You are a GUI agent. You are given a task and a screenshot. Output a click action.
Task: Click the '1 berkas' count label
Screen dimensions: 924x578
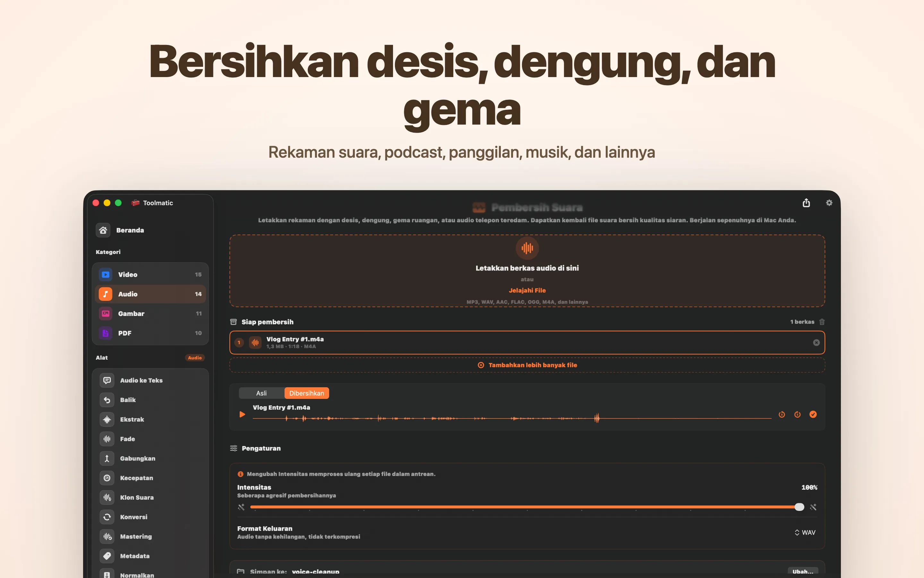pyautogui.click(x=802, y=322)
